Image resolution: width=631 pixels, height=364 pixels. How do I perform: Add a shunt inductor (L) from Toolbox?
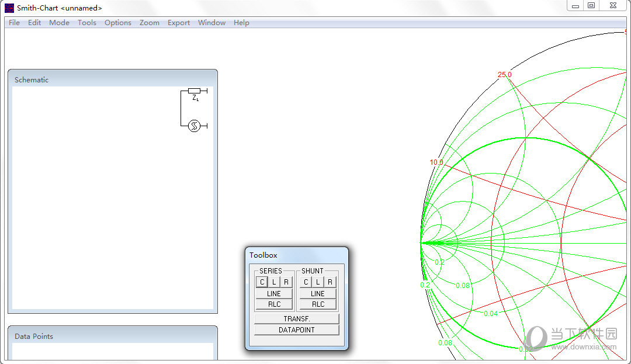(318, 282)
